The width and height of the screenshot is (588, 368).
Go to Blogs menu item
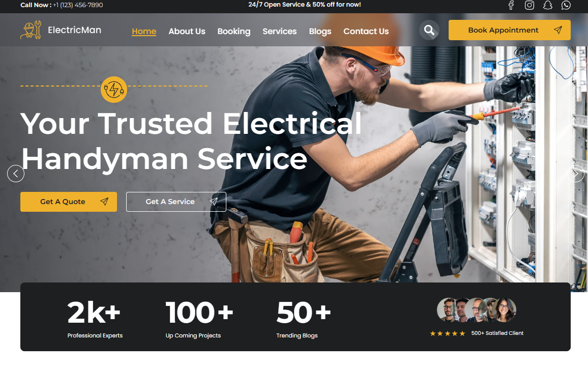tap(320, 32)
